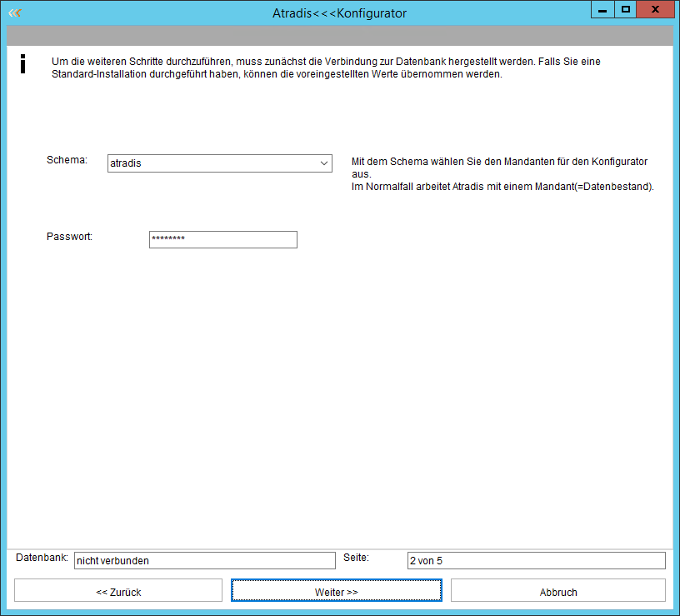
Task: Click the text "Im Normalfall arbeitet Atradis mit einem Mandant"
Action: tap(462, 187)
